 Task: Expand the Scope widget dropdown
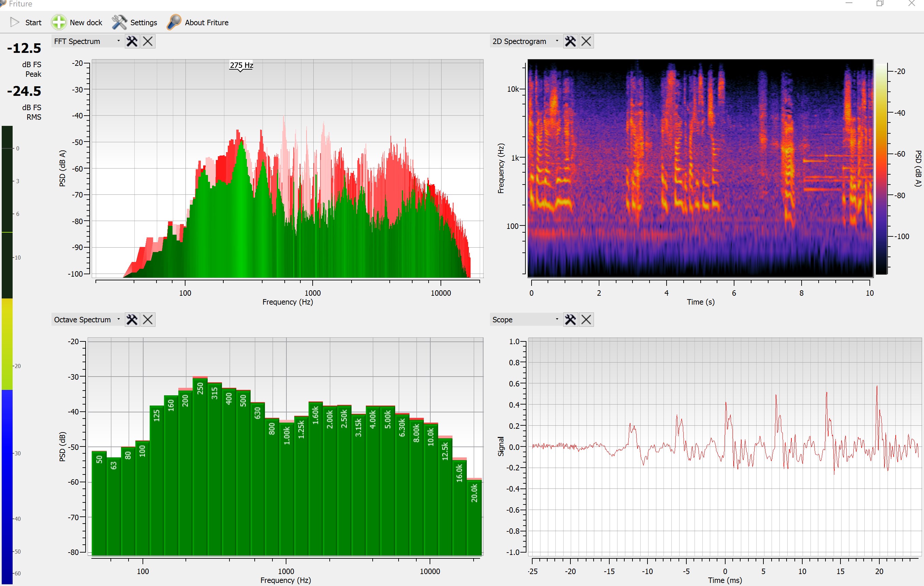557,319
